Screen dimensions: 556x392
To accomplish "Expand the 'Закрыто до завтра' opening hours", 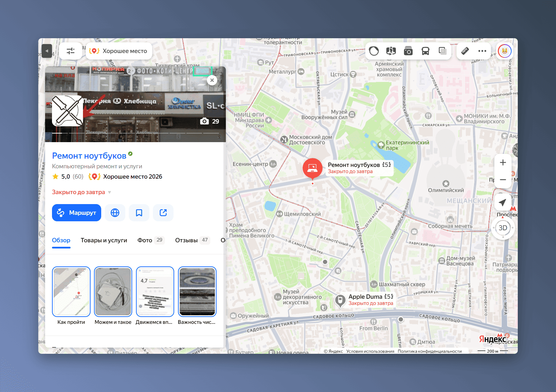I will coord(82,192).
